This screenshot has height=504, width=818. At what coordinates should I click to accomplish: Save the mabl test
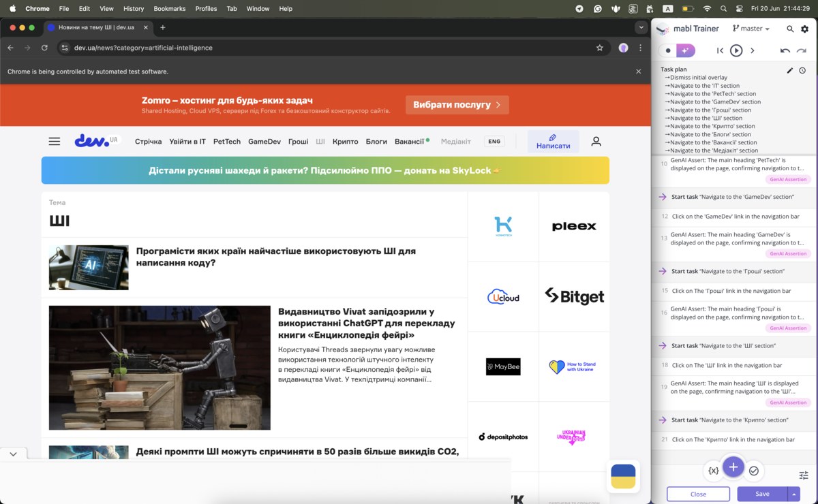click(x=762, y=494)
